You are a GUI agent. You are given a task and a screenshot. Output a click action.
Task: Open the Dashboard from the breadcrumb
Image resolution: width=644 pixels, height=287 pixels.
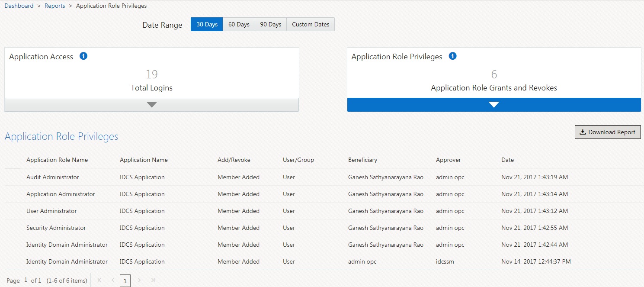tap(19, 6)
